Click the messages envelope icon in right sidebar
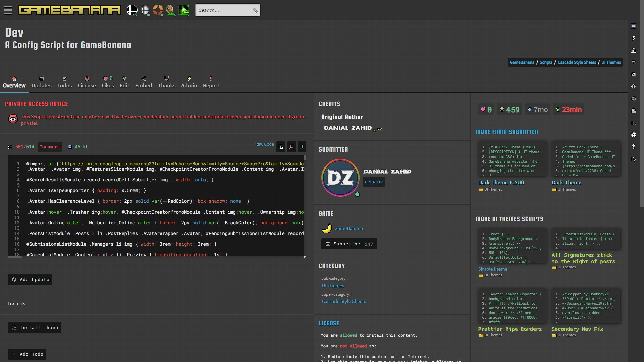The width and height of the screenshot is (644, 362). 634,74
